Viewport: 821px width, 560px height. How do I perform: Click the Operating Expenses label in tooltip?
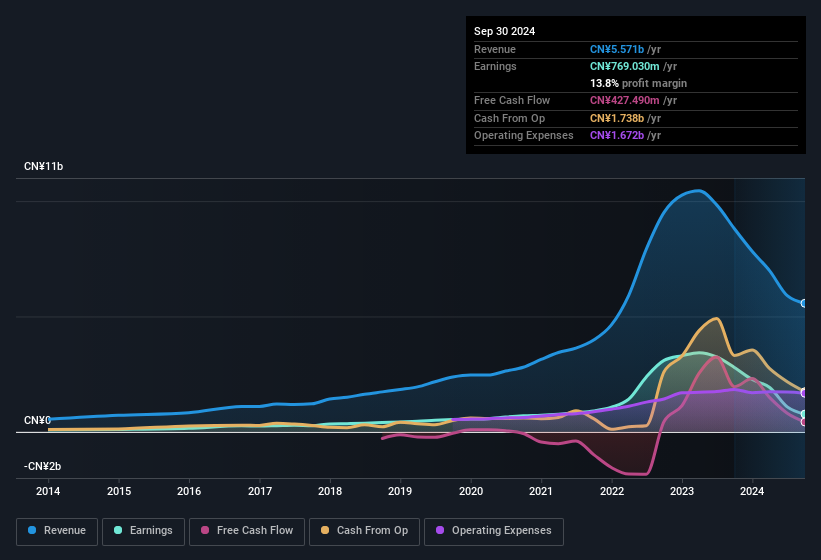pyautogui.click(x=524, y=135)
